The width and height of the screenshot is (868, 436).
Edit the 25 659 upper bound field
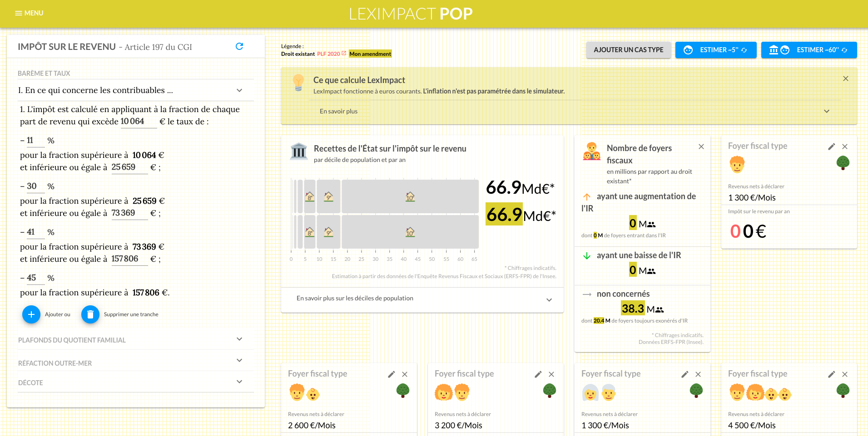(129, 167)
